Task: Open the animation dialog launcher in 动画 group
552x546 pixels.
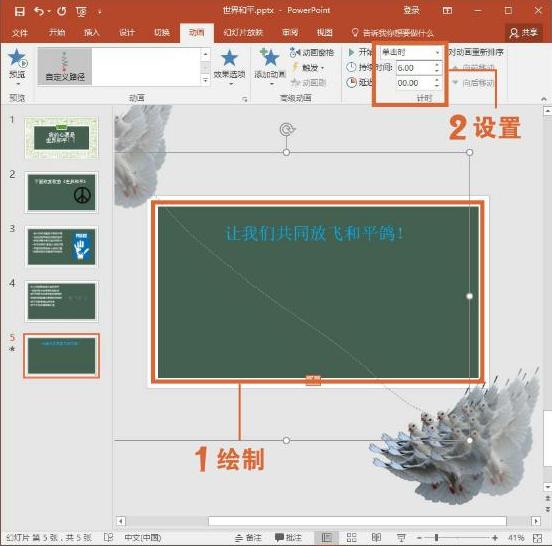Action: [245, 100]
